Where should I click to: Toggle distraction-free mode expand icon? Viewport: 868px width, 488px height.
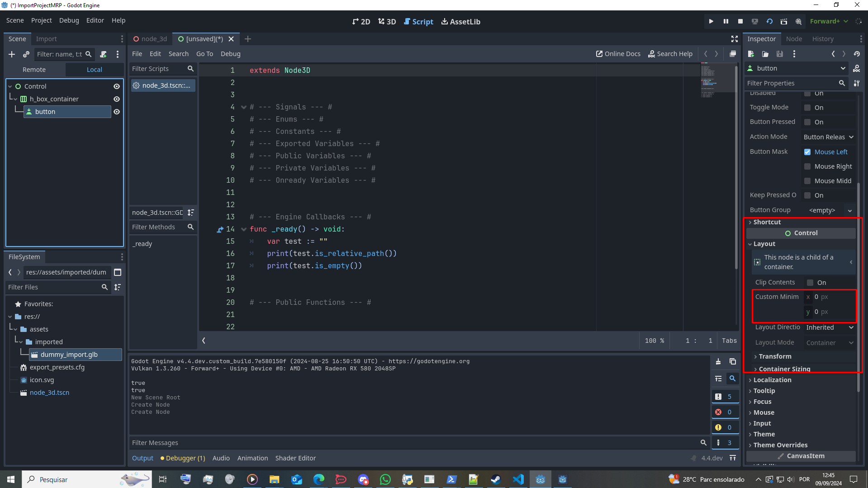point(734,39)
